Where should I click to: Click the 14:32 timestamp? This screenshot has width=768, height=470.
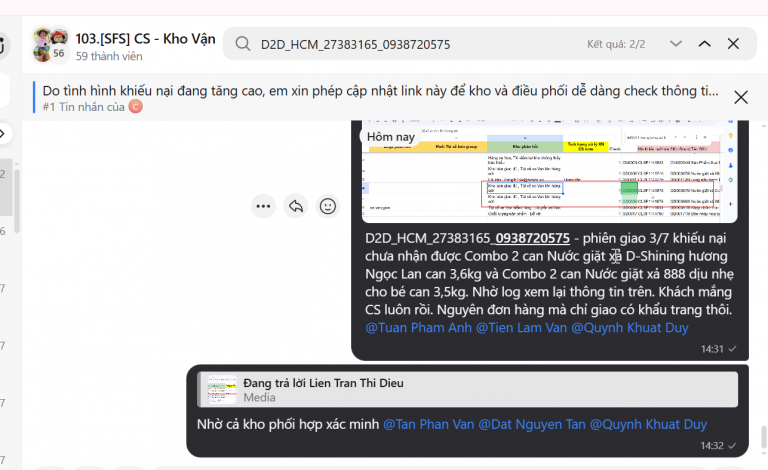pos(712,446)
